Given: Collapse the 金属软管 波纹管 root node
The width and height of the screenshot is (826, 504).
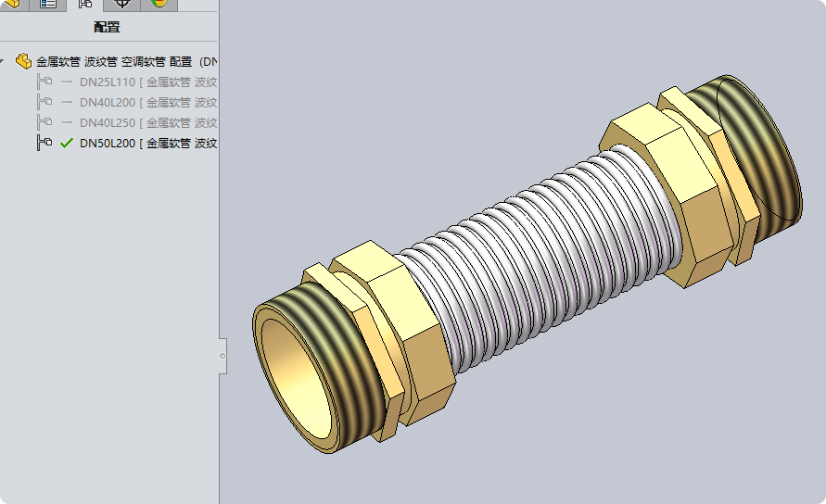Looking at the screenshot, I should tap(2, 62).
